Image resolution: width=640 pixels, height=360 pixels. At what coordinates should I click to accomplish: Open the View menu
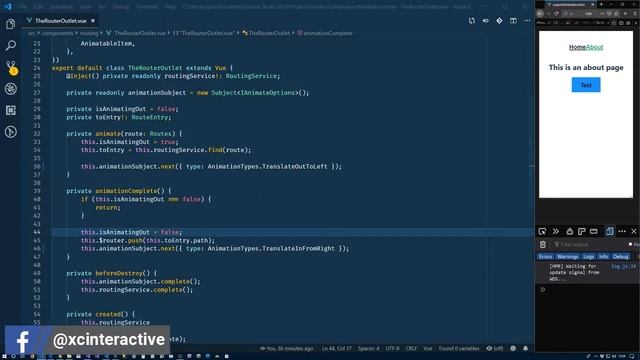tap(85, 7)
